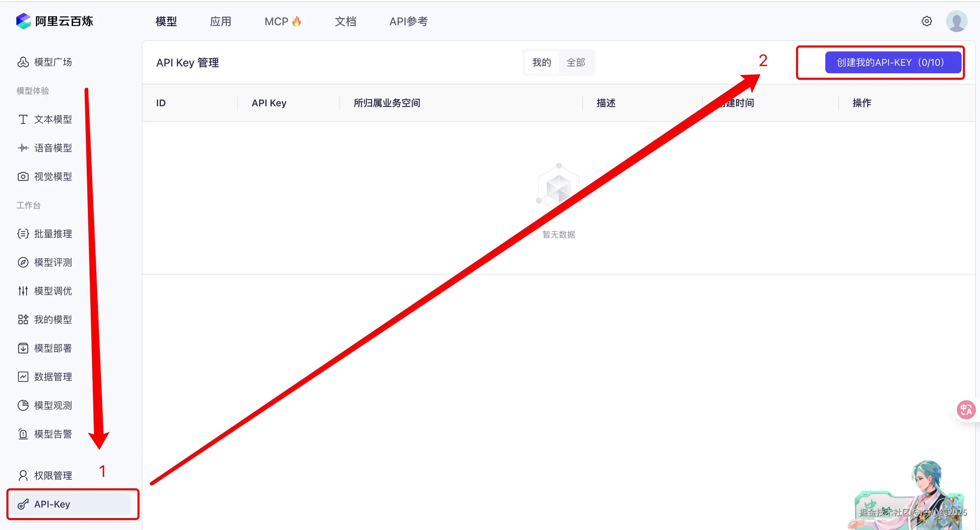Open the 应用 top tab
The height and width of the screenshot is (530, 980).
tap(221, 22)
